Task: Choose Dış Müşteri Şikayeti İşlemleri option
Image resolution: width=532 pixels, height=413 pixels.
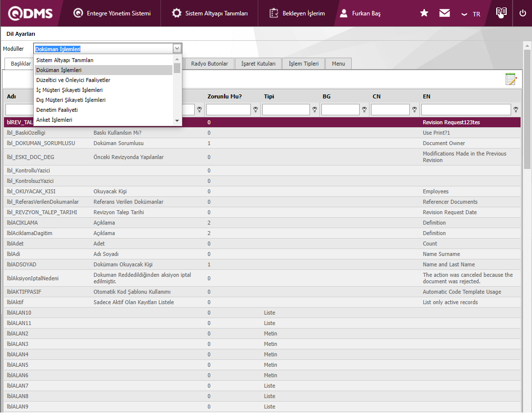Action: coord(103,100)
